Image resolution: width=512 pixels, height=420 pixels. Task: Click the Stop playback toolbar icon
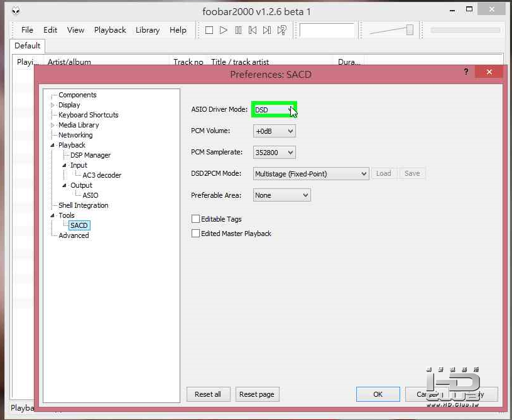209,30
